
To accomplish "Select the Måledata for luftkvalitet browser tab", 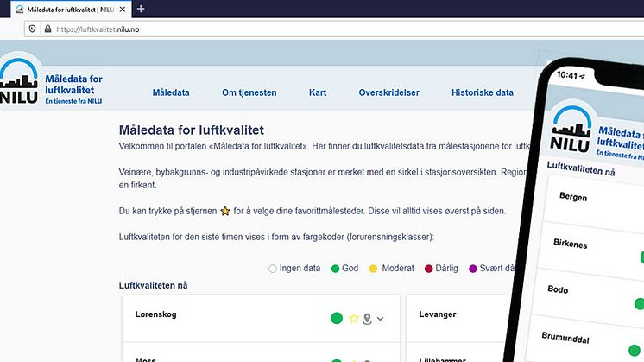I will [71, 10].
